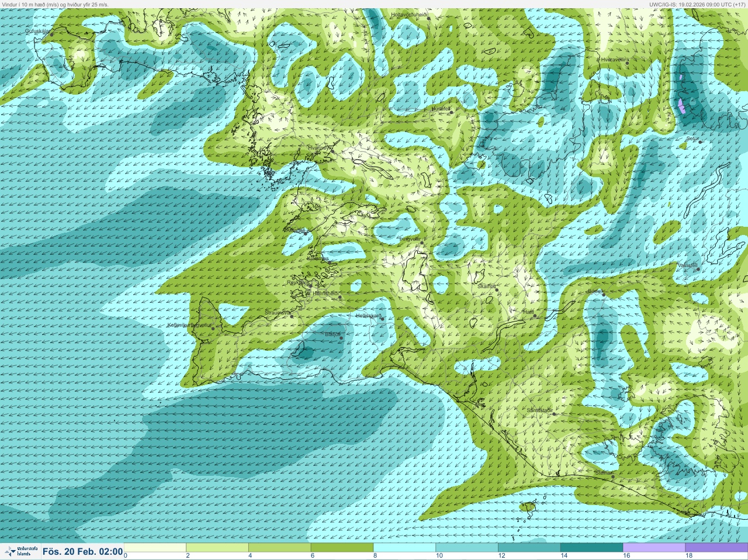Click the Veðurstofa Íslands logo

(20, 551)
